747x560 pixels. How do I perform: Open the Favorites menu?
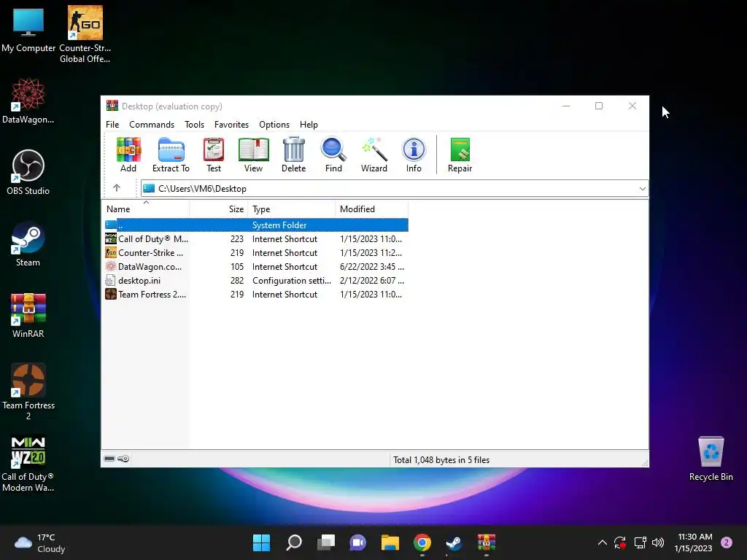point(231,124)
